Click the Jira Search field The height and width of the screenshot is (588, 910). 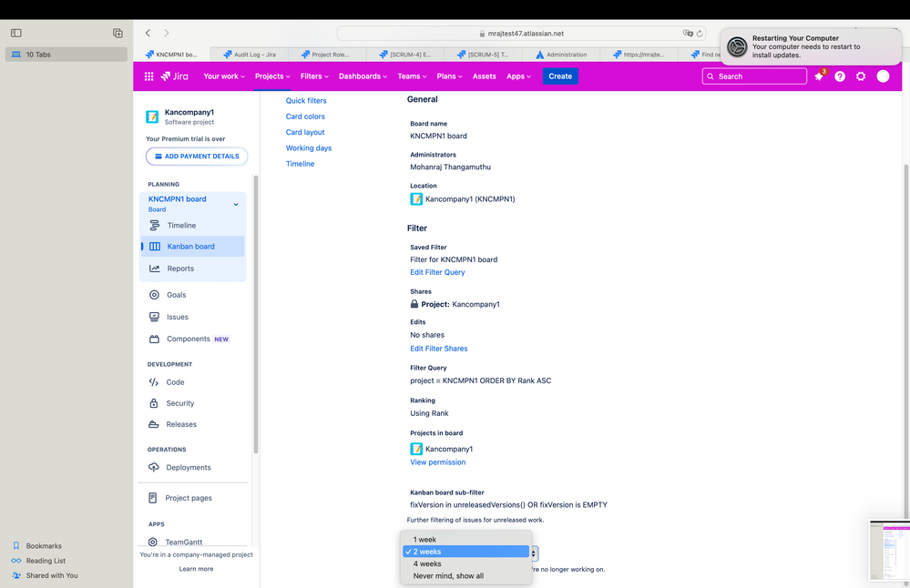(754, 76)
